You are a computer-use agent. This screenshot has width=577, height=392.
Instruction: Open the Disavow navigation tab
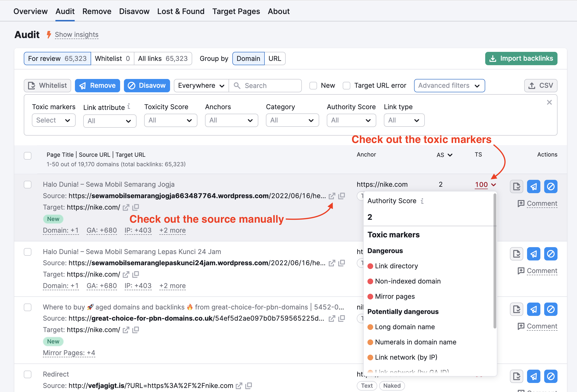click(x=134, y=11)
